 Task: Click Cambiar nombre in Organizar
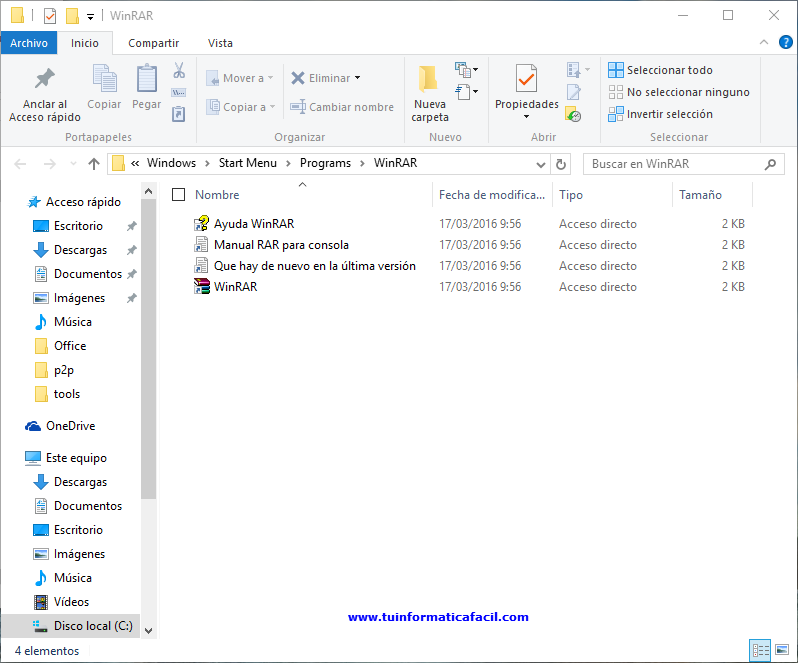342,107
